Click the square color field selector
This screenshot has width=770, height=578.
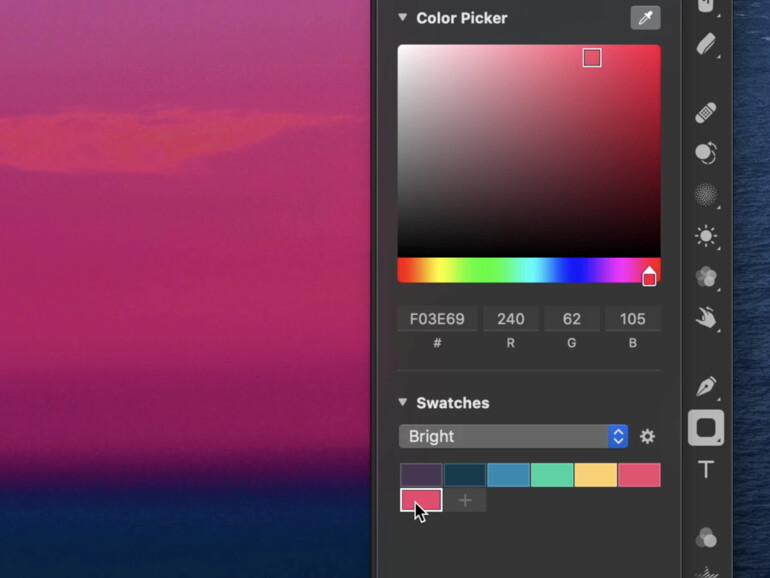592,58
